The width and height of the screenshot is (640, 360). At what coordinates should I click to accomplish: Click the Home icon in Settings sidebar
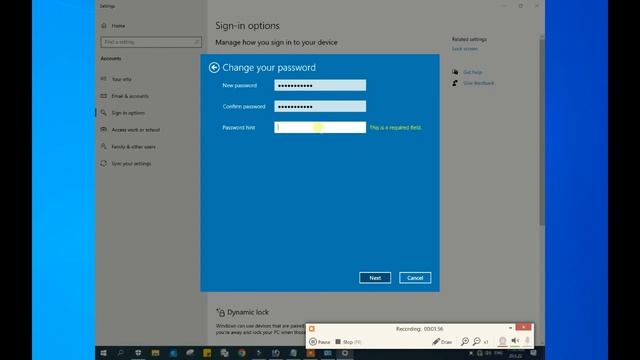[104, 26]
